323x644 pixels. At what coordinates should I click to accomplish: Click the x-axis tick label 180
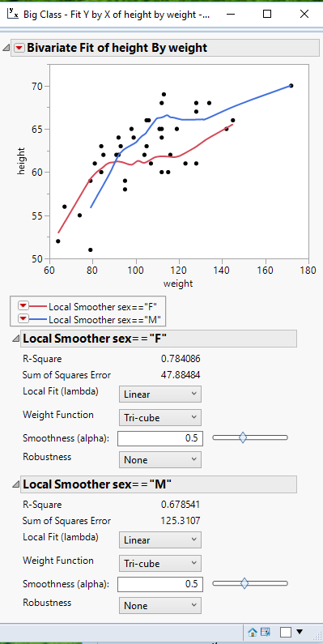click(308, 271)
